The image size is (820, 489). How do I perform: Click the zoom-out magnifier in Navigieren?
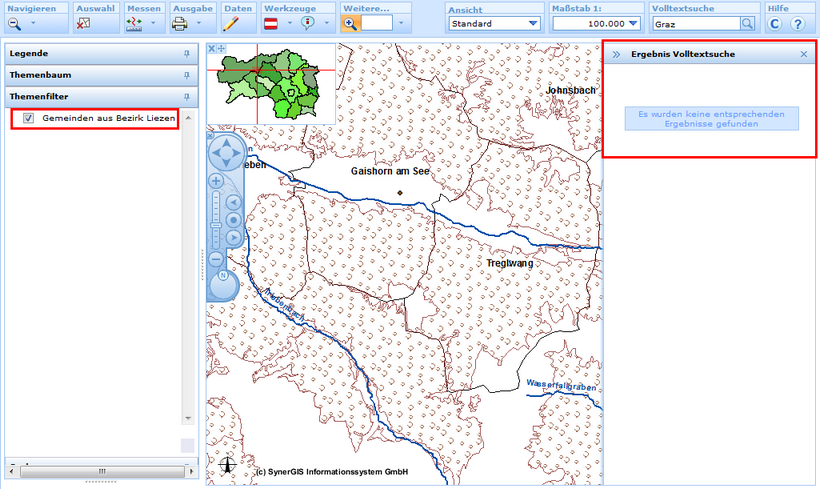pos(15,23)
